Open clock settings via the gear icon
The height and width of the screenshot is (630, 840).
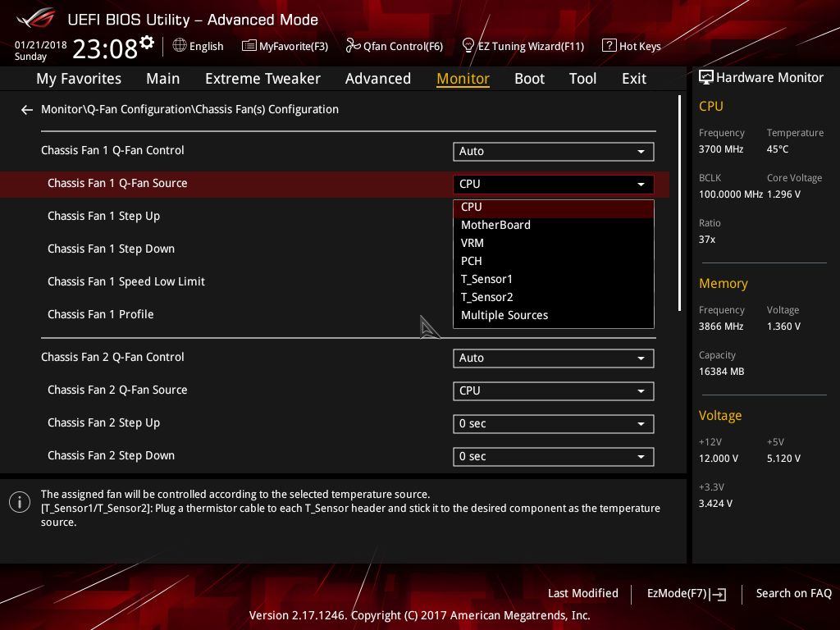147,43
